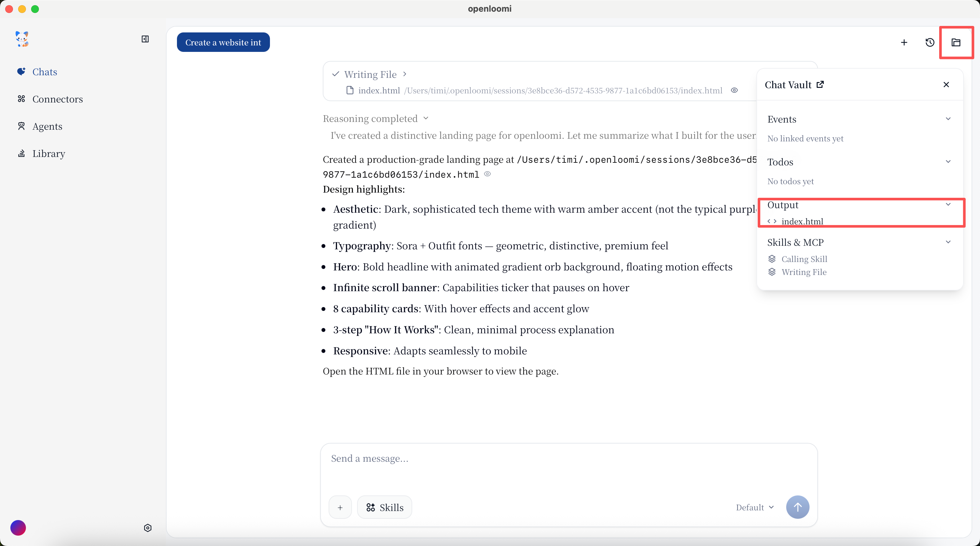Open the Default model dropdown
Screen dimensions: 980x546
pyautogui.click(x=755, y=507)
